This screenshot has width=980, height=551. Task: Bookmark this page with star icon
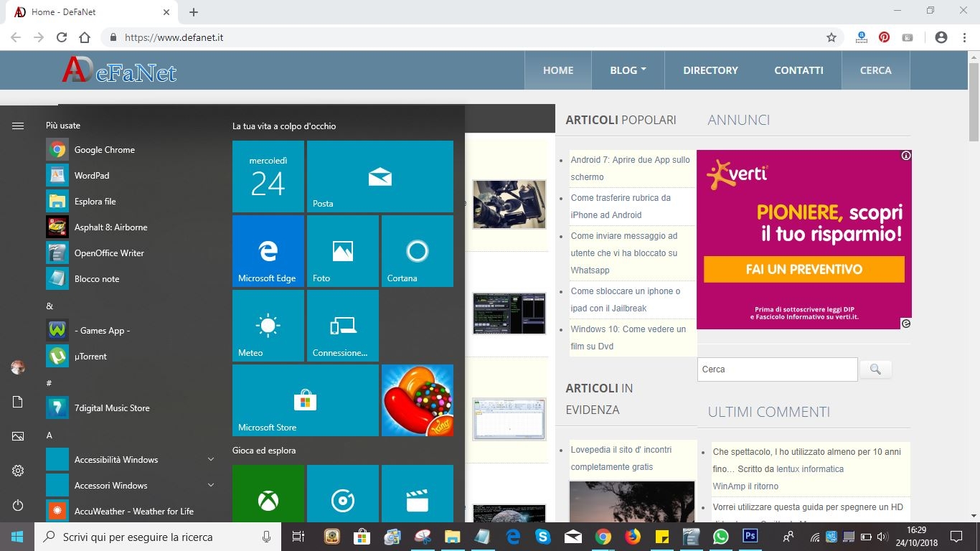[x=831, y=37]
